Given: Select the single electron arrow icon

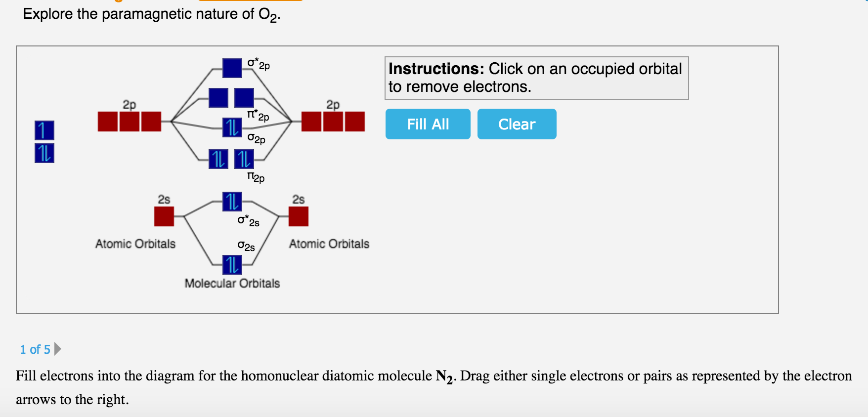Looking at the screenshot, I should tap(43, 130).
